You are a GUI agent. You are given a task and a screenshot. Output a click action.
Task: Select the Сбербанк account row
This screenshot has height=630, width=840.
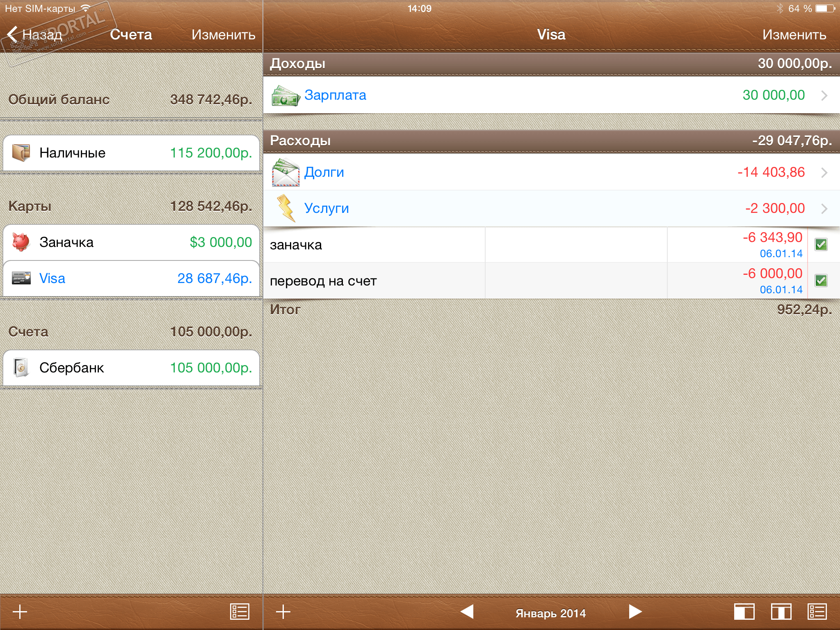(x=131, y=368)
